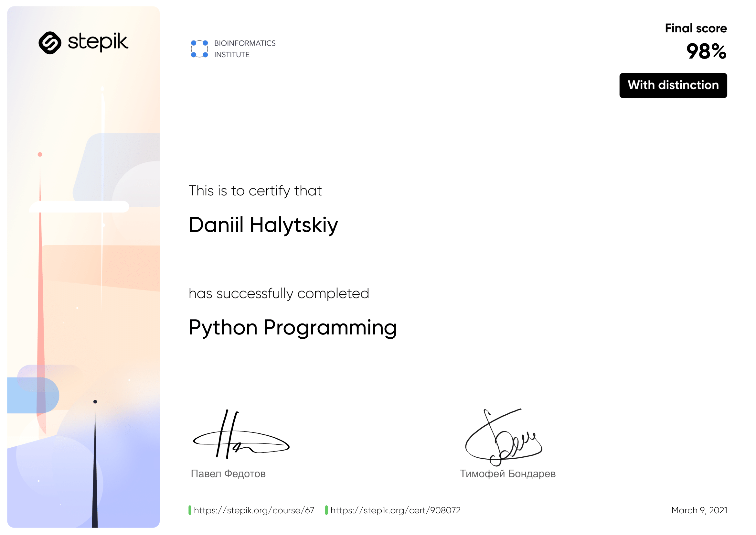Click the March 9, 2021 date

coord(699,510)
